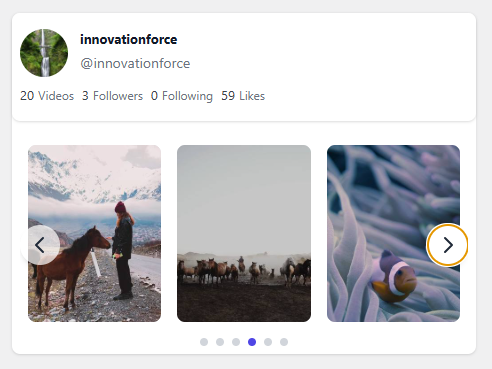Select the first carousel pagination dot
Image resolution: width=492 pixels, height=369 pixels.
204,342
